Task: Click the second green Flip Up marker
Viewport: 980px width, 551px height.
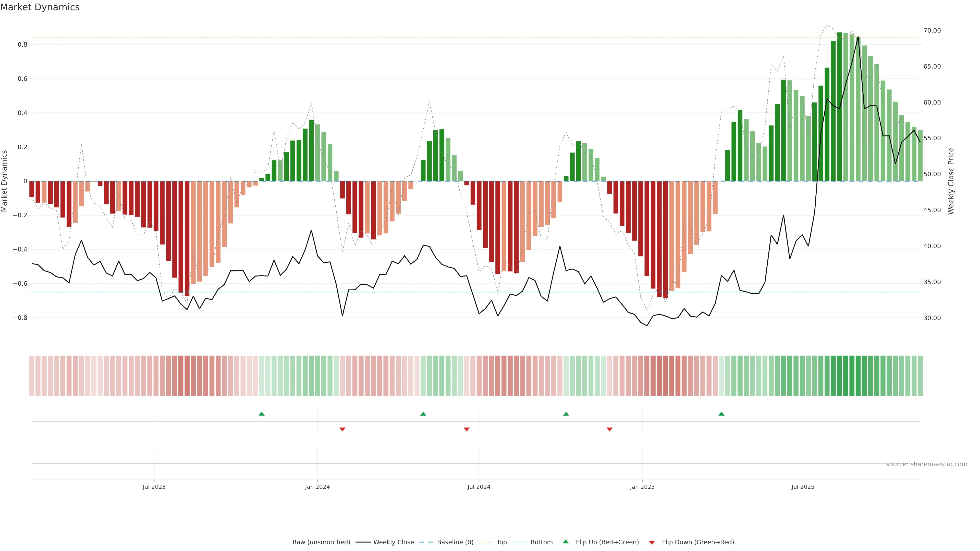Action: [x=423, y=414]
